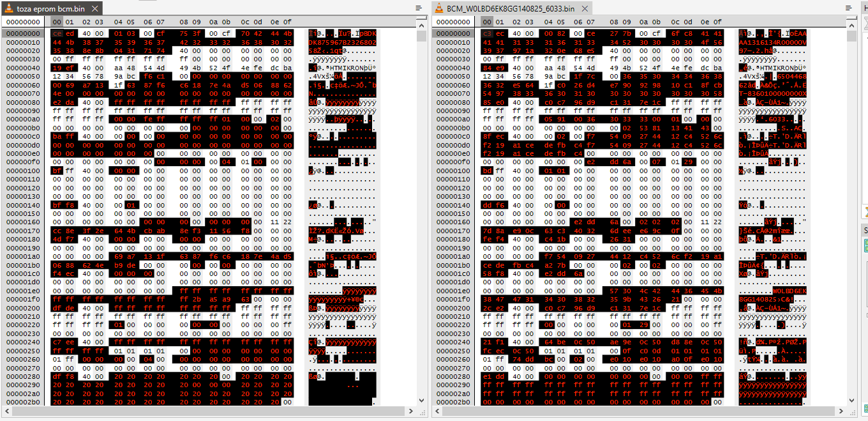Close the toza eprom bcm.bin tab
868x421 pixels.
tap(94, 8)
